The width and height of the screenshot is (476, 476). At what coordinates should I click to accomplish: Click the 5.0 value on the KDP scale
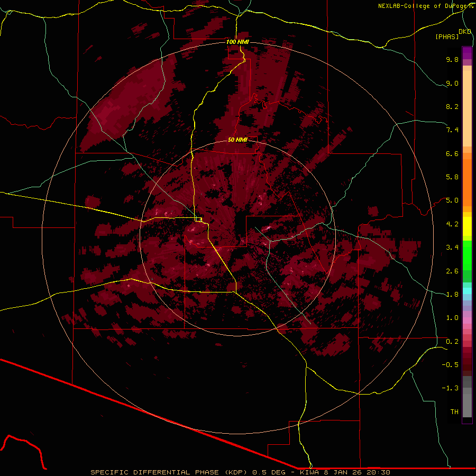452,200
